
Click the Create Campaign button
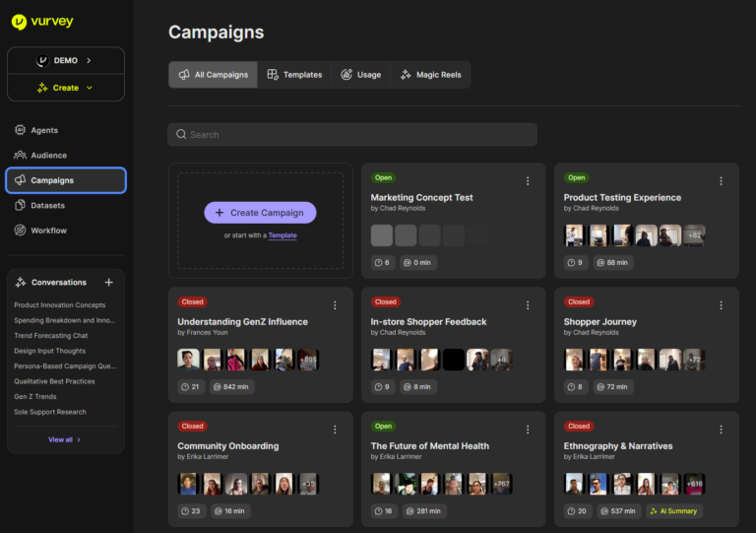(x=260, y=213)
